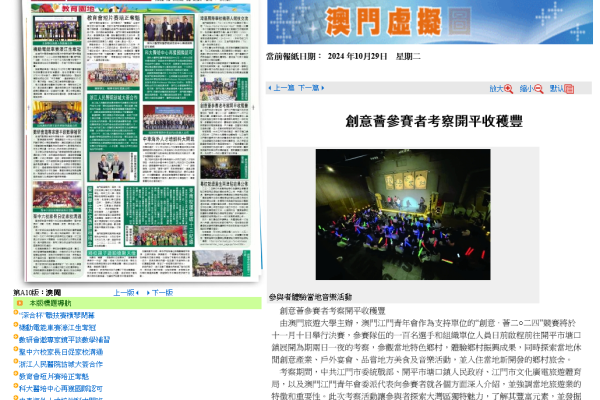Open article 浙江人民醫院訪城大簽合作 in the list
Screen dimensions: 600x400
[61, 365]
